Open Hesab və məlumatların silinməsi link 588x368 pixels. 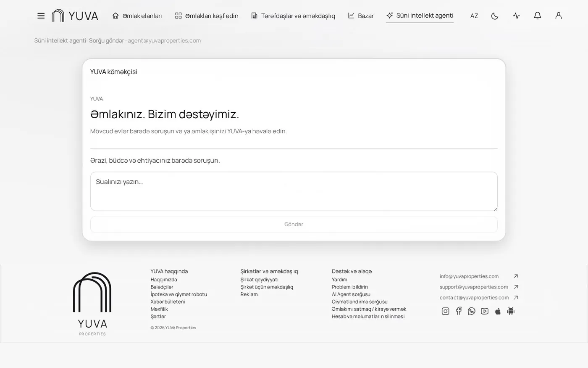click(x=368, y=316)
